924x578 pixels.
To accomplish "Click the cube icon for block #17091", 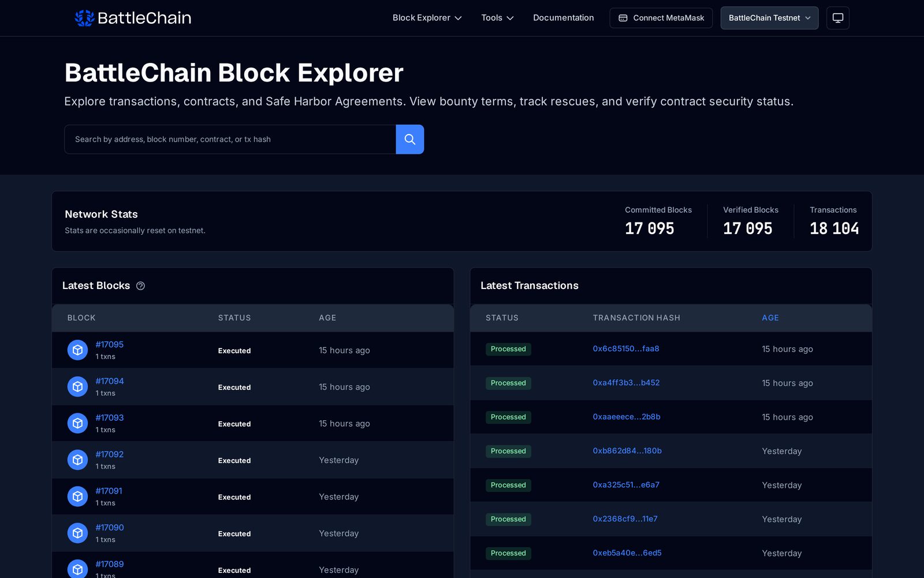I will pyautogui.click(x=77, y=497).
